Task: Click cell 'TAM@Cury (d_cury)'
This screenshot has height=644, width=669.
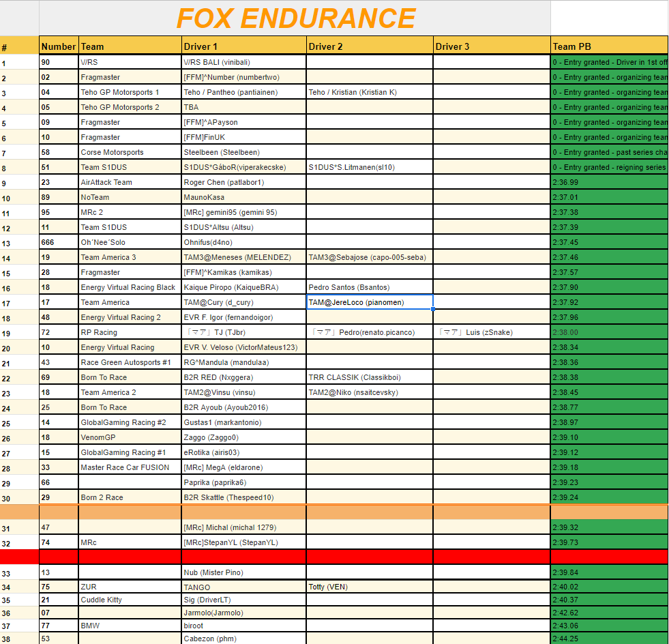Action: (243, 302)
